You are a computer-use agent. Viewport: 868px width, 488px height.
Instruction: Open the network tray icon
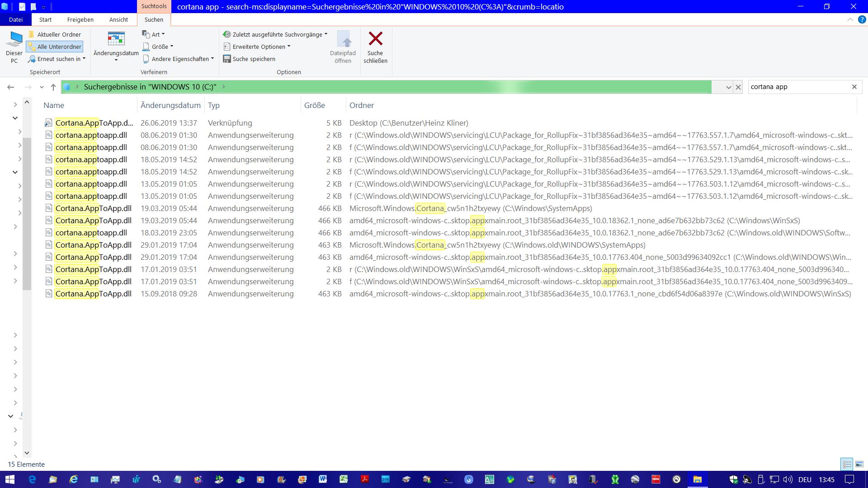point(774,479)
